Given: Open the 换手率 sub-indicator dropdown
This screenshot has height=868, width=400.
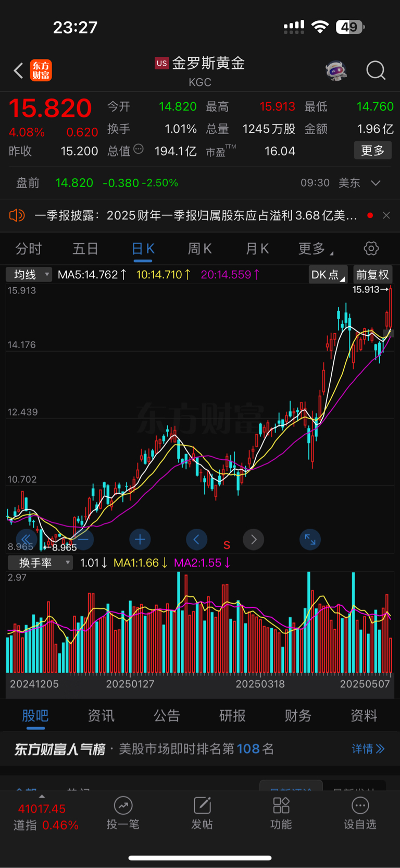Looking at the screenshot, I should [40, 563].
